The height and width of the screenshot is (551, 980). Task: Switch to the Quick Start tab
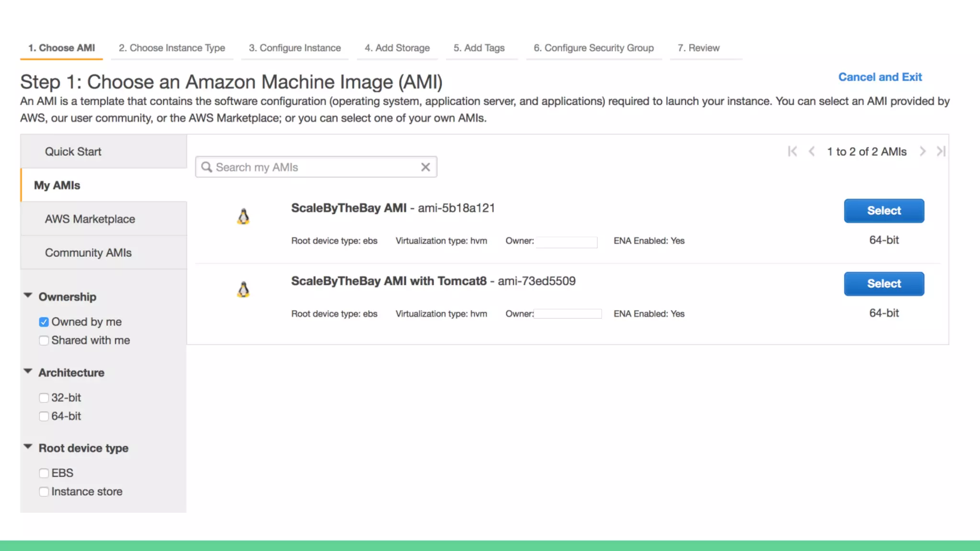[x=73, y=152]
